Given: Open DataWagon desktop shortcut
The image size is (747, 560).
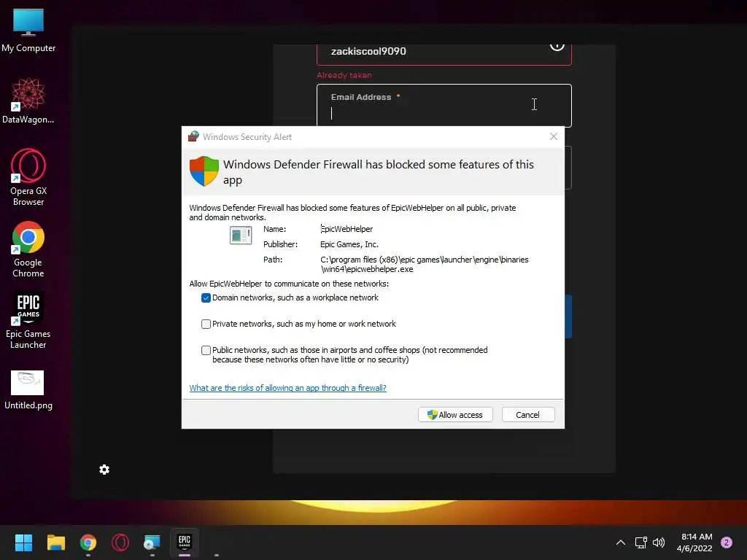Looking at the screenshot, I should 28,101.
